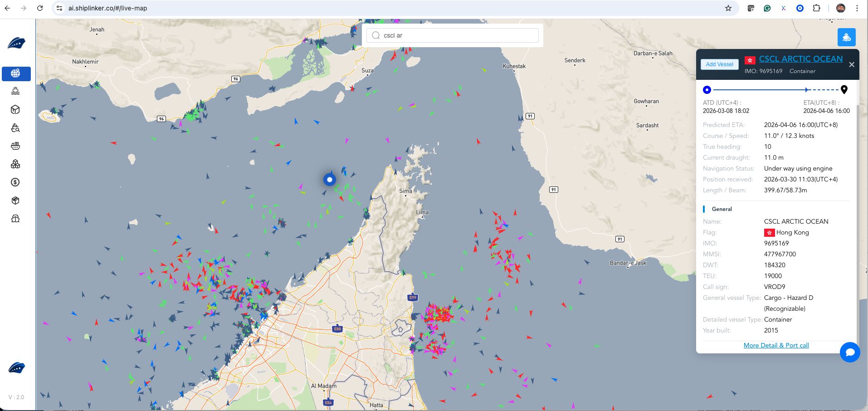Open the blue circle extension icon
The image size is (868, 411).
[800, 8]
